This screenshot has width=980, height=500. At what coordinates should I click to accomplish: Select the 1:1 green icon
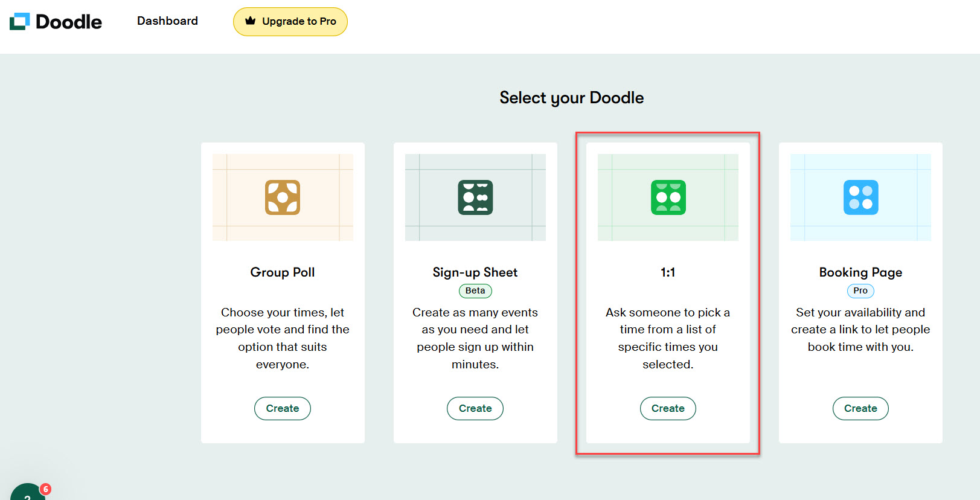(x=668, y=197)
